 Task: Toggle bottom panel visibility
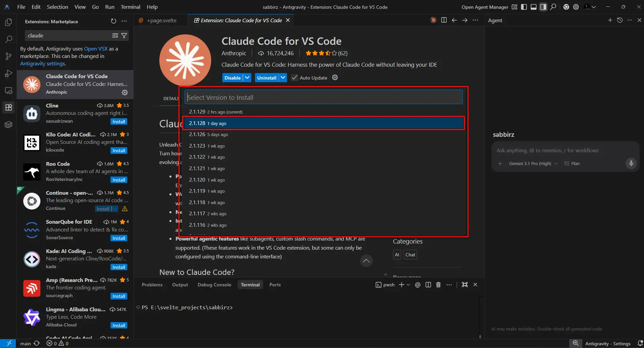[534, 7]
